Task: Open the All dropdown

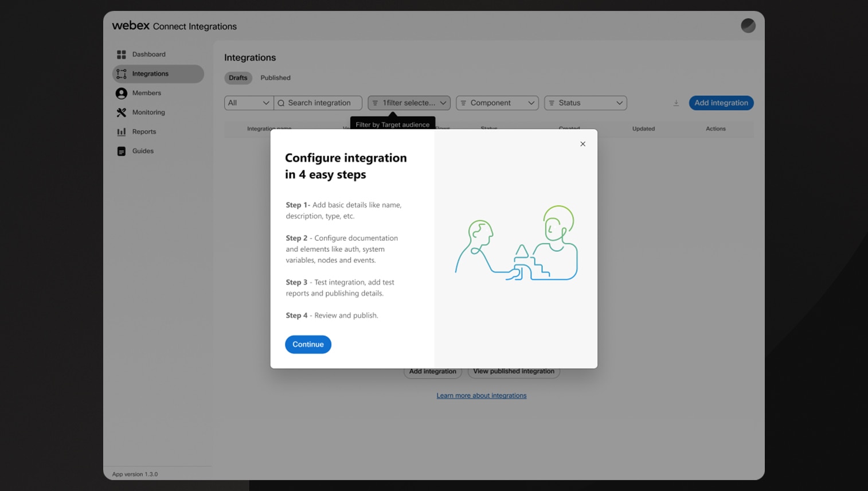Action: (x=248, y=103)
